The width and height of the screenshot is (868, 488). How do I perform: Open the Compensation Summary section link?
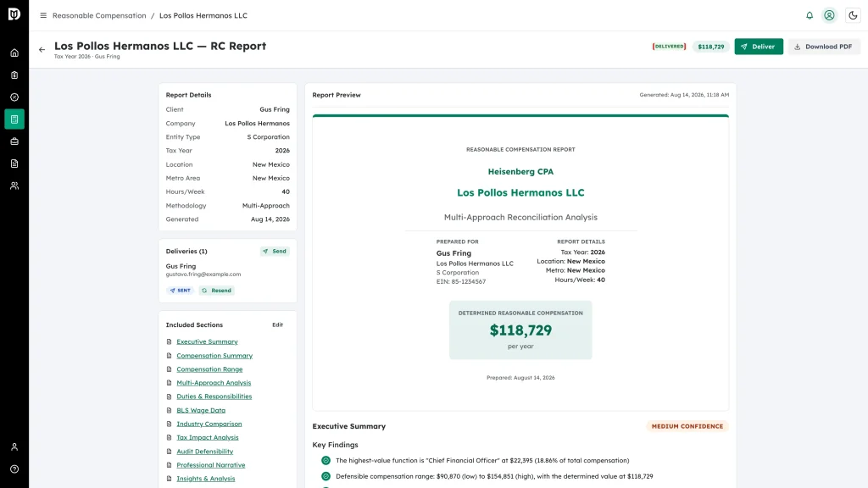[214, 356]
